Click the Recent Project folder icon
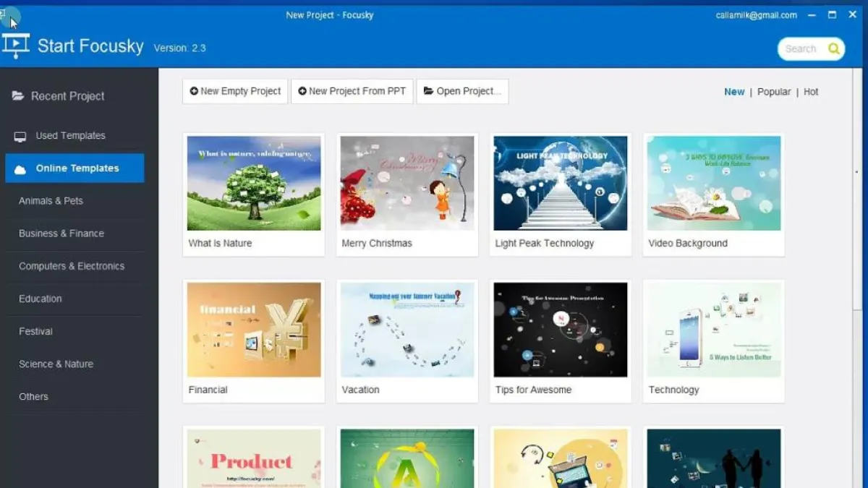868x488 pixels. (18, 96)
